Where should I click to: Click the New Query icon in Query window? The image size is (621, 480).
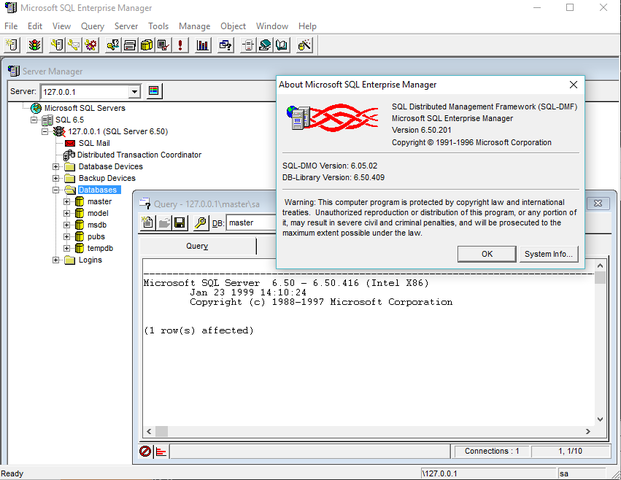[x=148, y=223]
